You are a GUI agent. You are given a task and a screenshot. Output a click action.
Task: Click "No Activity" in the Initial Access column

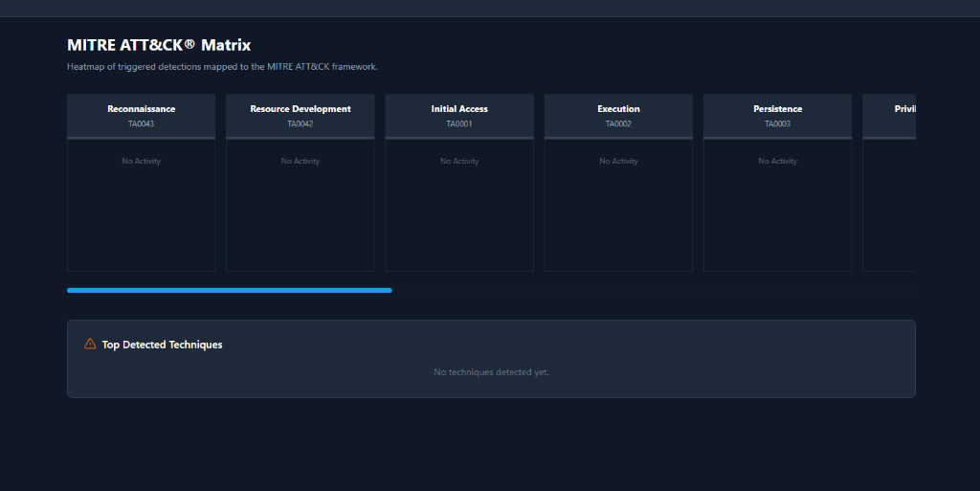[459, 162]
